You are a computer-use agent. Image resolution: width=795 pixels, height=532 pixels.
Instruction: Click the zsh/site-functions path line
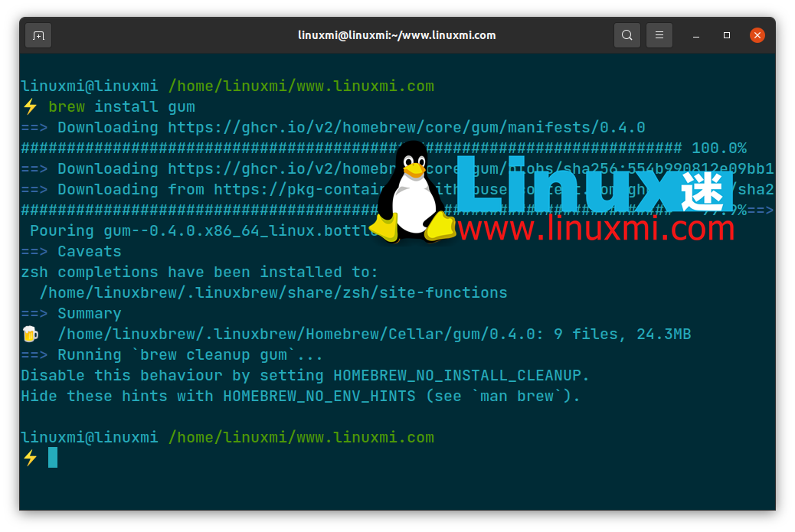(273, 293)
